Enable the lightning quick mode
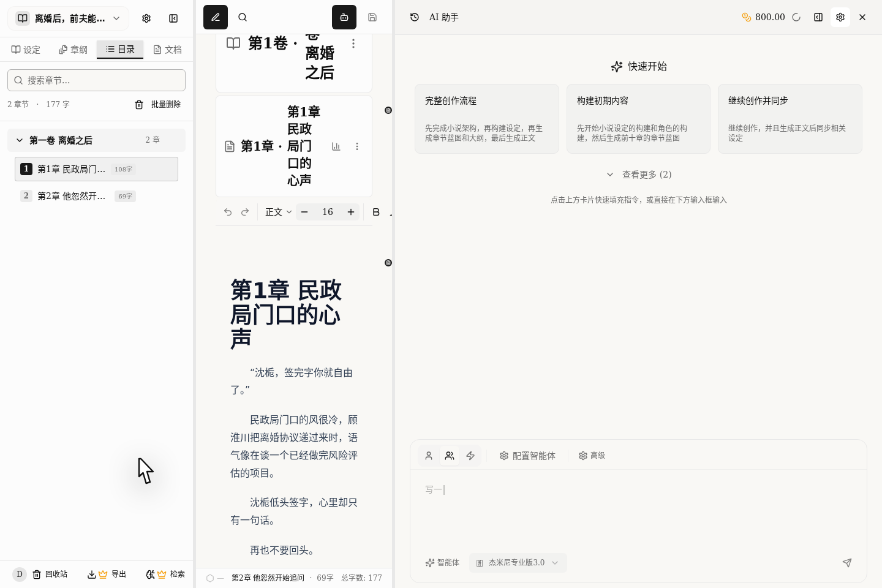The width and height of the screenshot is (882, 588). [470, 456]
